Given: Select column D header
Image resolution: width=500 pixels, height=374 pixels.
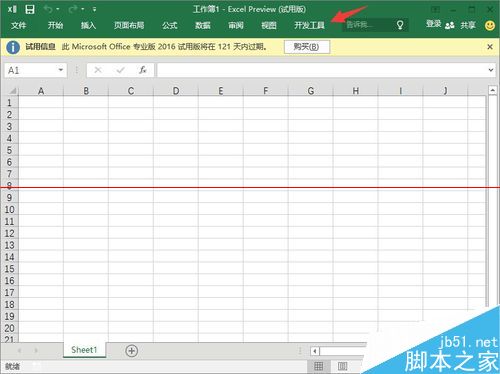Looking at the screenshot, I should coord(176,91).
